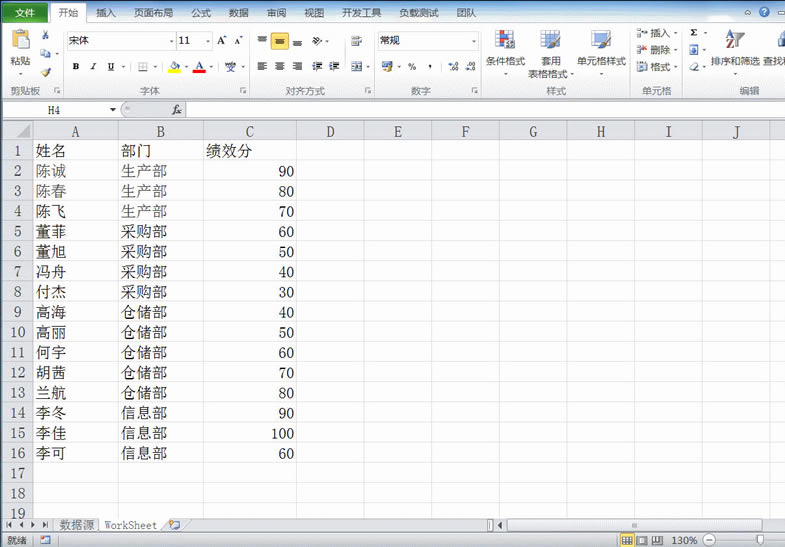This screenshot has width=785, height=547.
Task: Apply the red font color
Action: (199, 67)
